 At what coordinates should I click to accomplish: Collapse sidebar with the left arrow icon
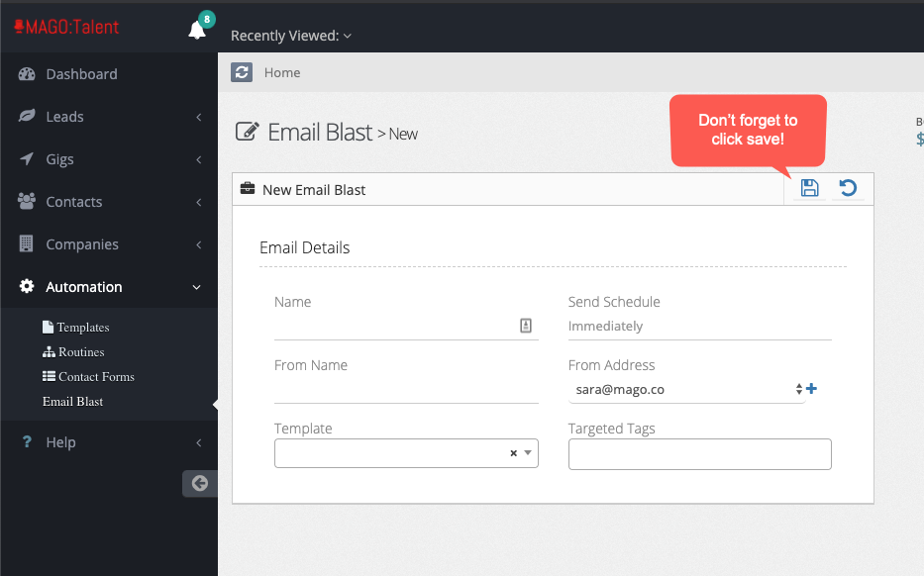(x=200, y=483)
